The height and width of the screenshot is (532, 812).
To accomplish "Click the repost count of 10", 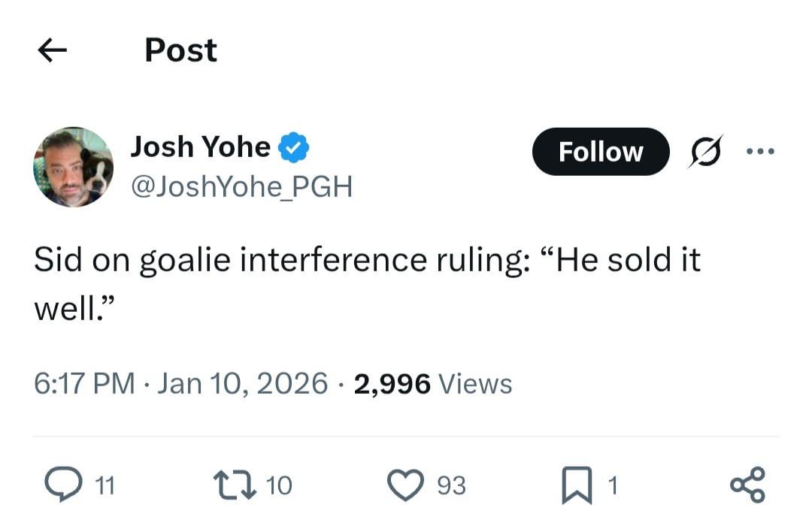I will click(x=279, y=485).
